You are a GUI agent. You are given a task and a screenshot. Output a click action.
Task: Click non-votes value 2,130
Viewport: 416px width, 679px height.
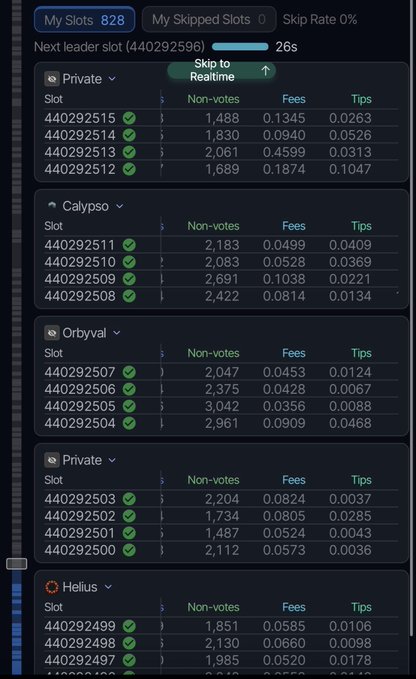(222, 643)
